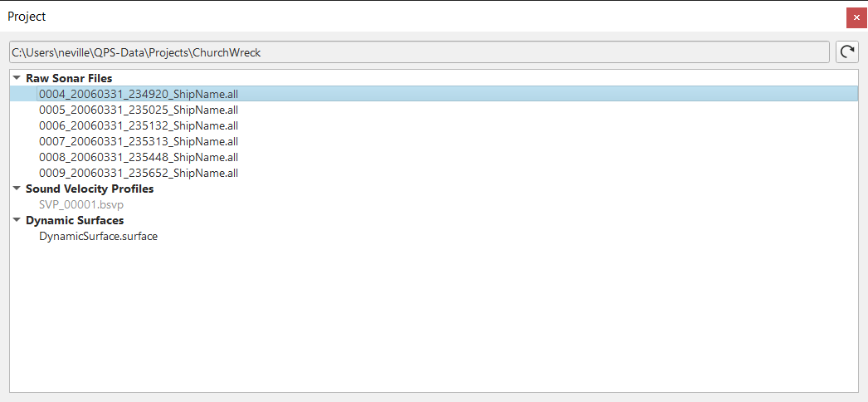The image size is (868, 402).
Task: Collapse the Raw Sonar Files group arrow
Action: (x=17, y=78)
